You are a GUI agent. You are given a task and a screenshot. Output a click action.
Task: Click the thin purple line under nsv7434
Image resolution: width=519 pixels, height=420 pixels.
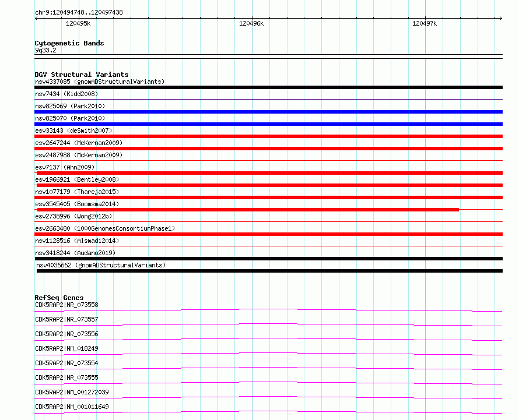[268, 100]
